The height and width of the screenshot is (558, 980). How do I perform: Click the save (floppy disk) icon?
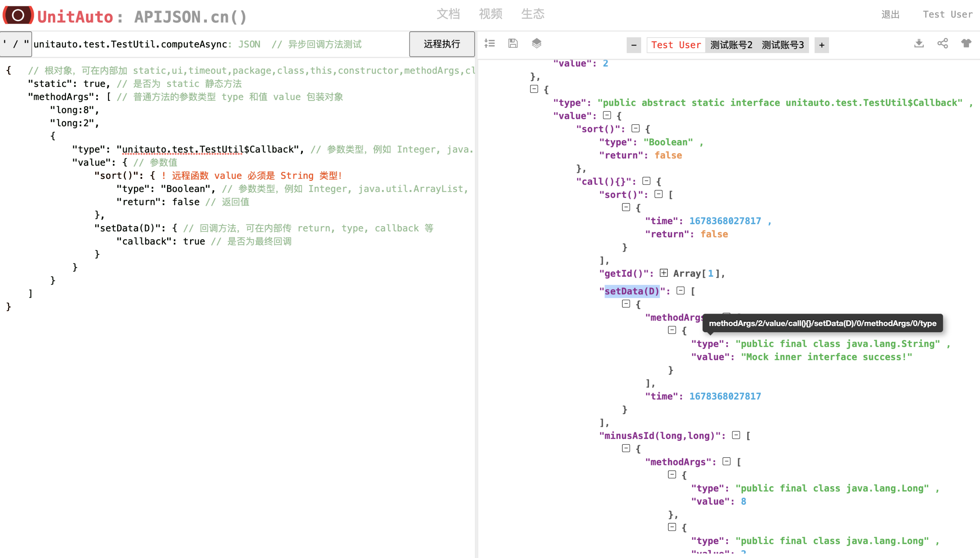tap(513, 44)
